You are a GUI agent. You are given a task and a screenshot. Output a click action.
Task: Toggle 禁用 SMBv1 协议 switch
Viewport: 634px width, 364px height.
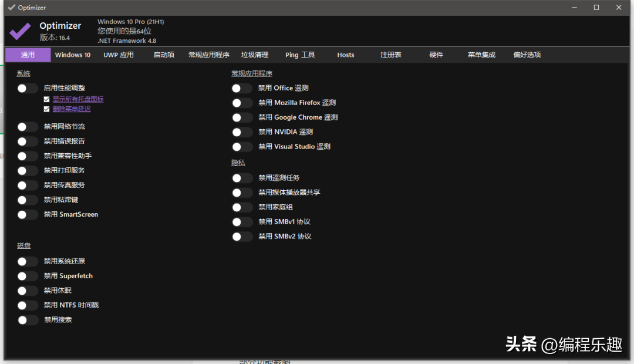(x=242, y=222)
